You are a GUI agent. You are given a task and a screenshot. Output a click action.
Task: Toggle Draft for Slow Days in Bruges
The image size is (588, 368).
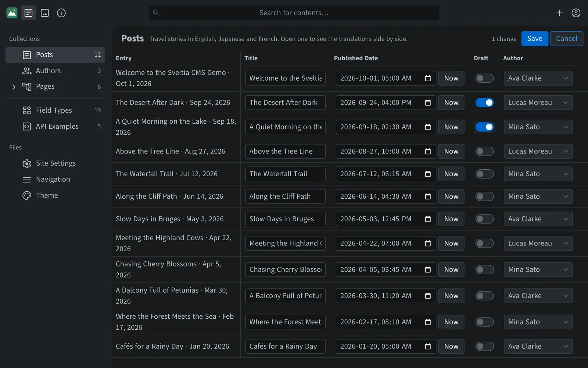(484, 219)
